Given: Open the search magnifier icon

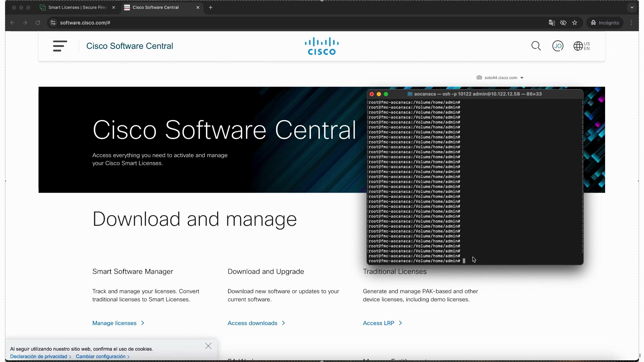Looking at the screenshot, I should pos(536,46).
